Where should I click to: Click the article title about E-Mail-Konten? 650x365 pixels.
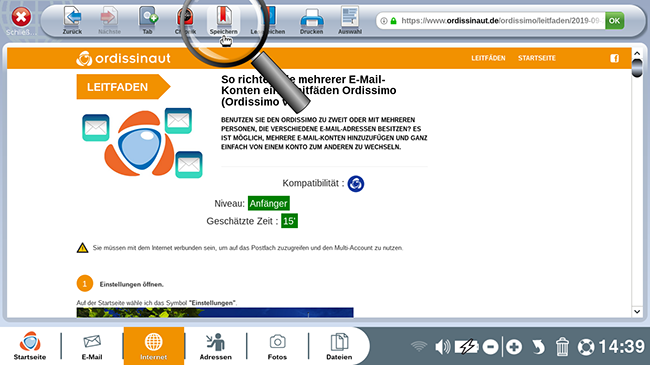point(308,90)
